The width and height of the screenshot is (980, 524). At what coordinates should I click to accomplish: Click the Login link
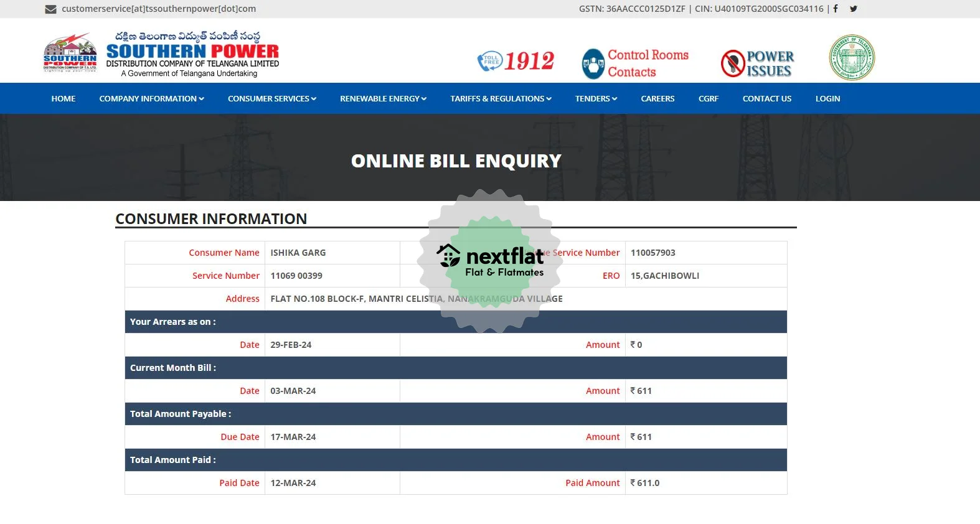827,98
